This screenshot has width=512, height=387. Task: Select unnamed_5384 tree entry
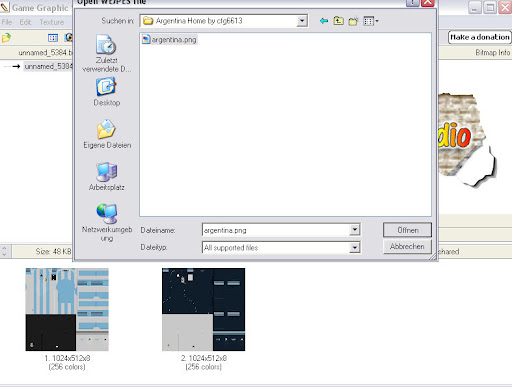tap(48, 66)
